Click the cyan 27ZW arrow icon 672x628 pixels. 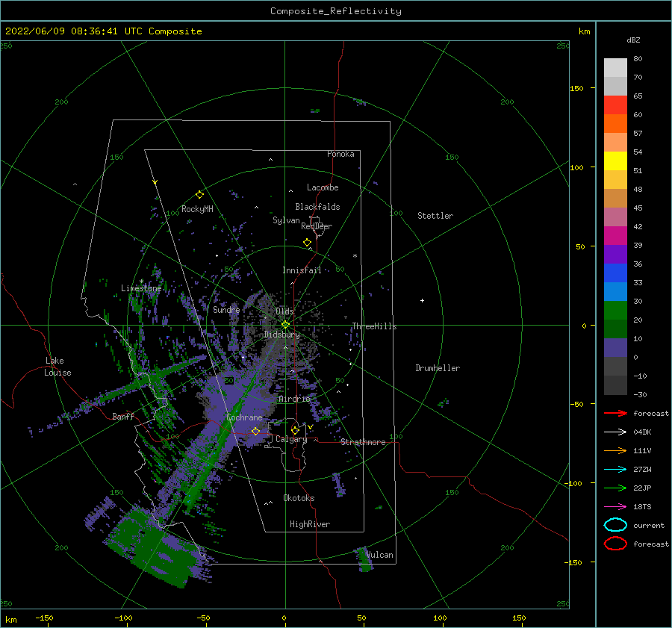615,470
